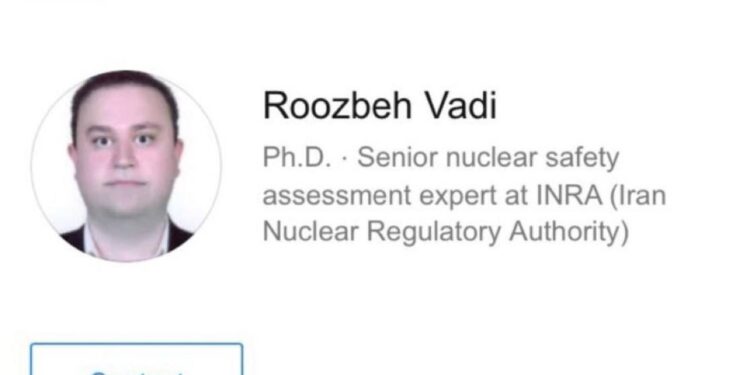The image size is (750, 375).
Task: Click the partially visible blue outlined button
Action: (x=137, y=359)
